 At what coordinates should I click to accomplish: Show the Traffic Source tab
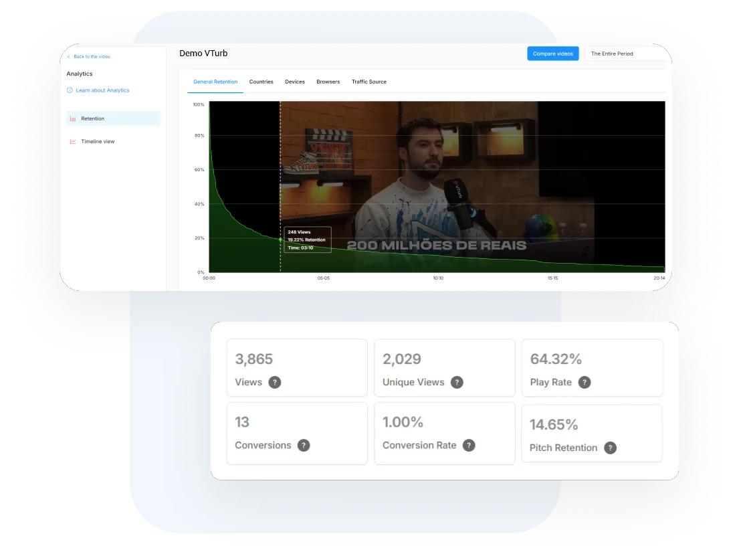[369, 82]
